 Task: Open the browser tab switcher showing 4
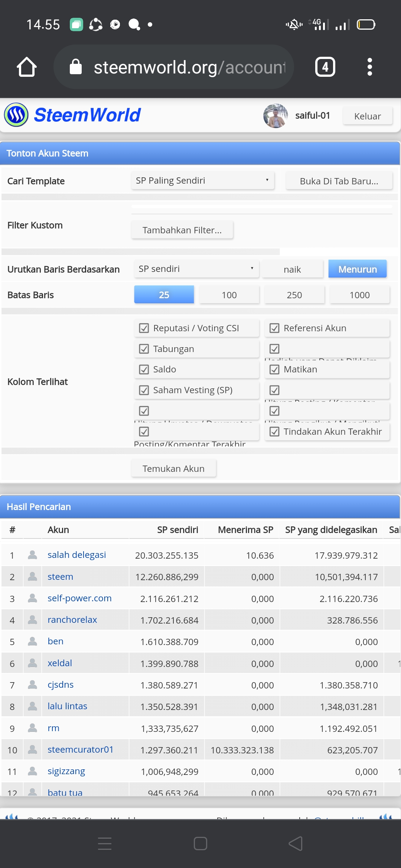[325, 67]
